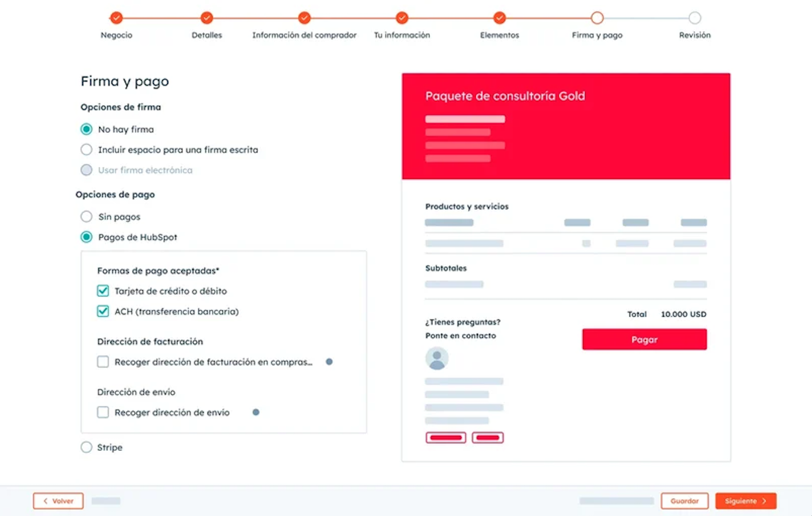Click info dot beside billing address option
812x516 pixels.
click(329, 362)
